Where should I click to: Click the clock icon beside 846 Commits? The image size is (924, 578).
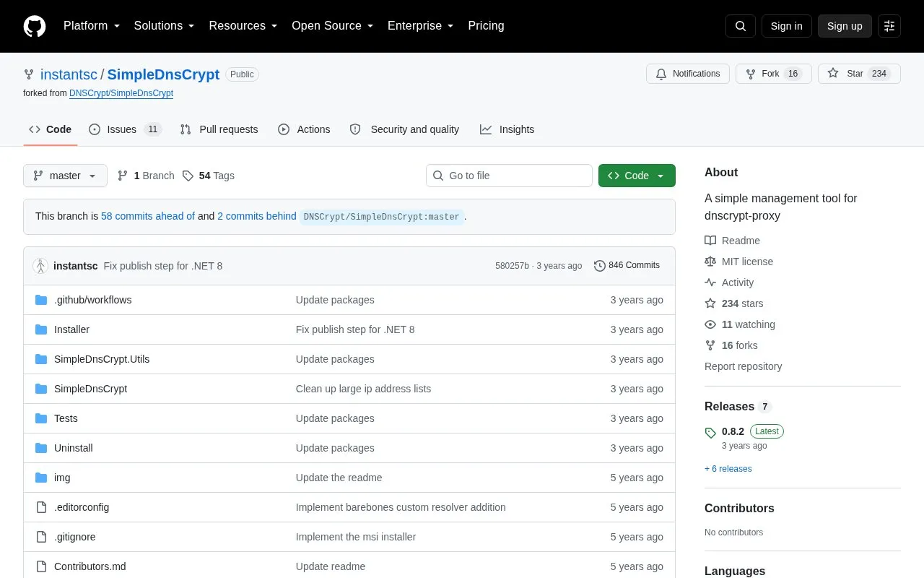coord(599,266)
